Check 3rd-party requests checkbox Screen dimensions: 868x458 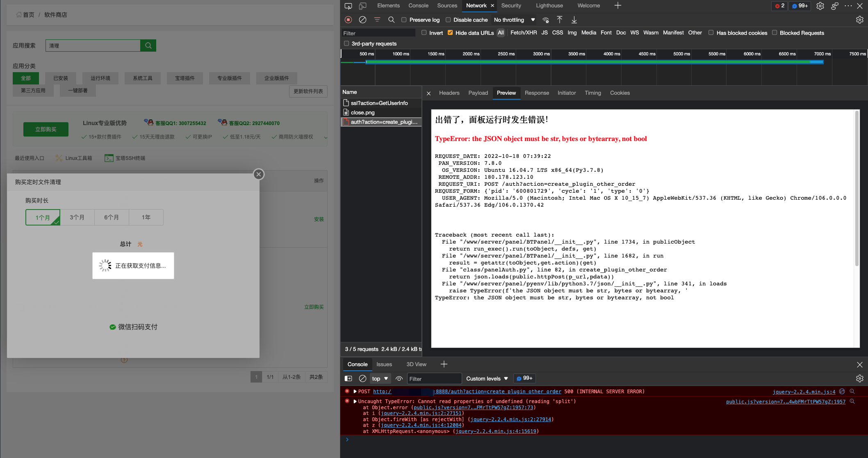[346, 43]
